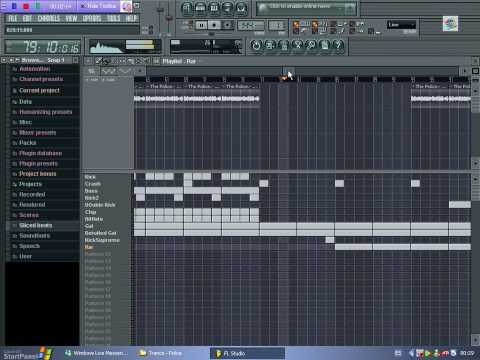
Task: Select the HiHats pattern track label
Action: click(94, 219)
